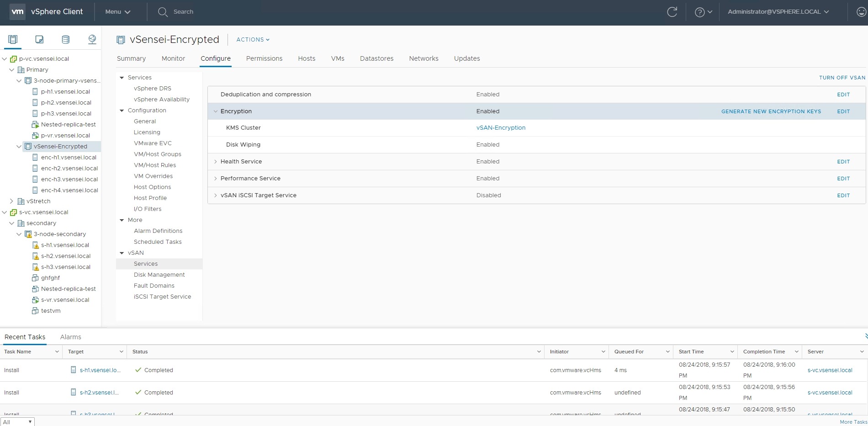Viewport: 868px width, 426px height.
Task: Open the Hosts and Clusters inventory view icon
Action: coord(13,40)
